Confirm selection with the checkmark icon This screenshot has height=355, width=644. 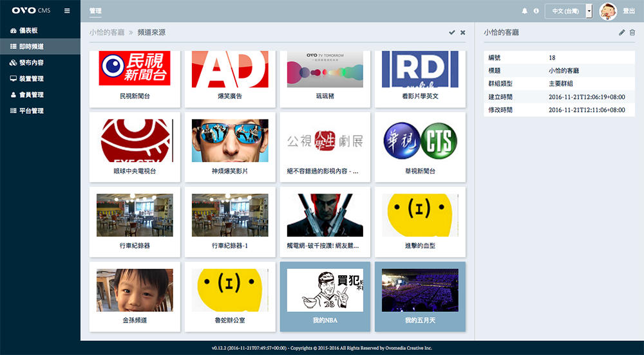point(451,32)
